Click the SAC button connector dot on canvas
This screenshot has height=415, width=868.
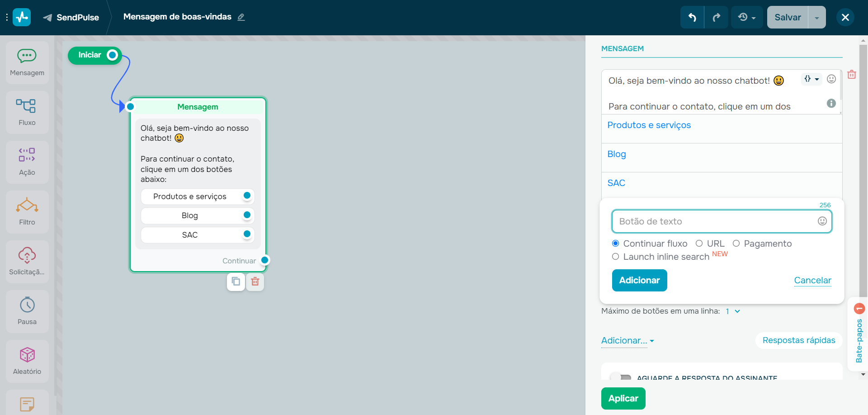point(247,234)
